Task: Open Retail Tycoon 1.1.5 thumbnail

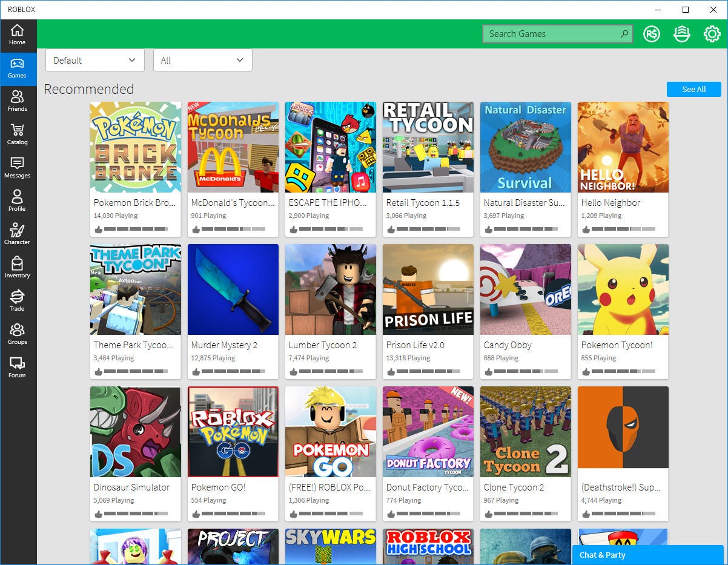Action: [428, 147]
